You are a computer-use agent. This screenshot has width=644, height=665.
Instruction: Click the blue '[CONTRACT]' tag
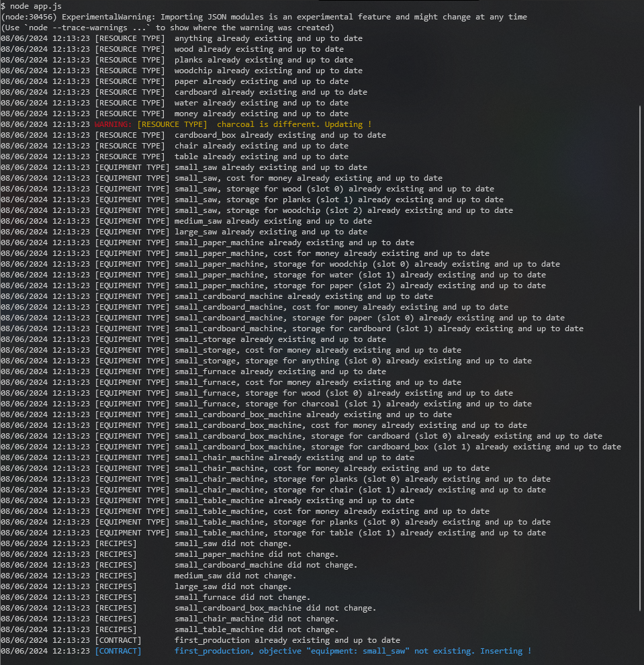tap(118, 651)
